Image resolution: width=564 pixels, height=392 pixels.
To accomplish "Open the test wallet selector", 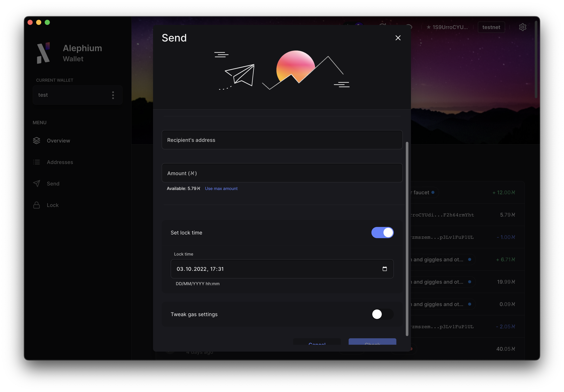I will pyautogui.click(x=71, y=95).
